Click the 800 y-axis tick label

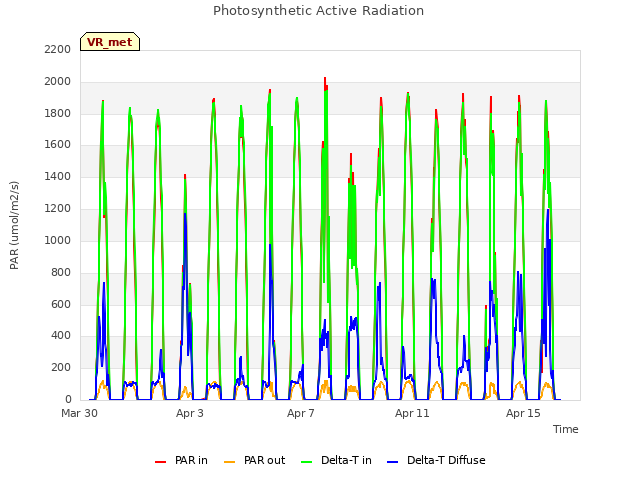tap(61, 272)
